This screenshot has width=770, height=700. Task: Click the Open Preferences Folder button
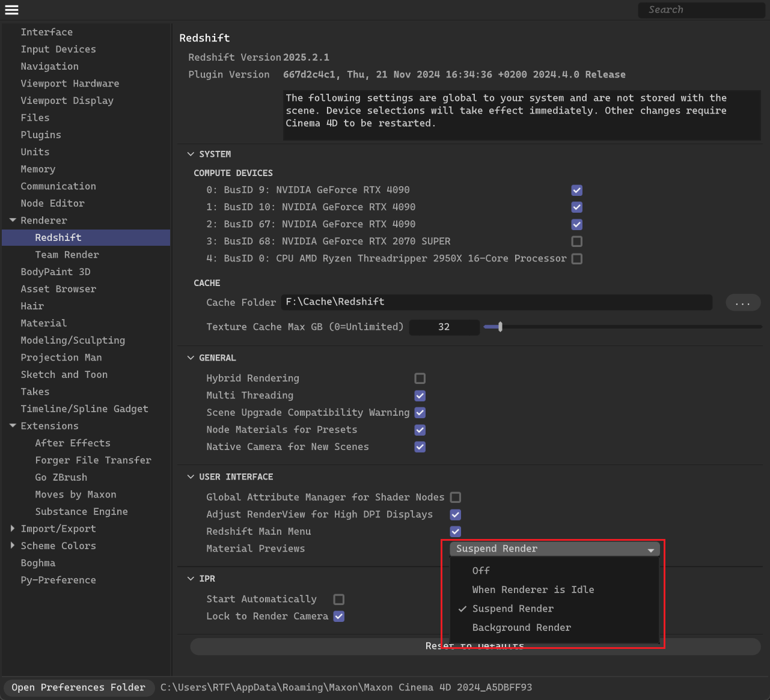[79, 687]
